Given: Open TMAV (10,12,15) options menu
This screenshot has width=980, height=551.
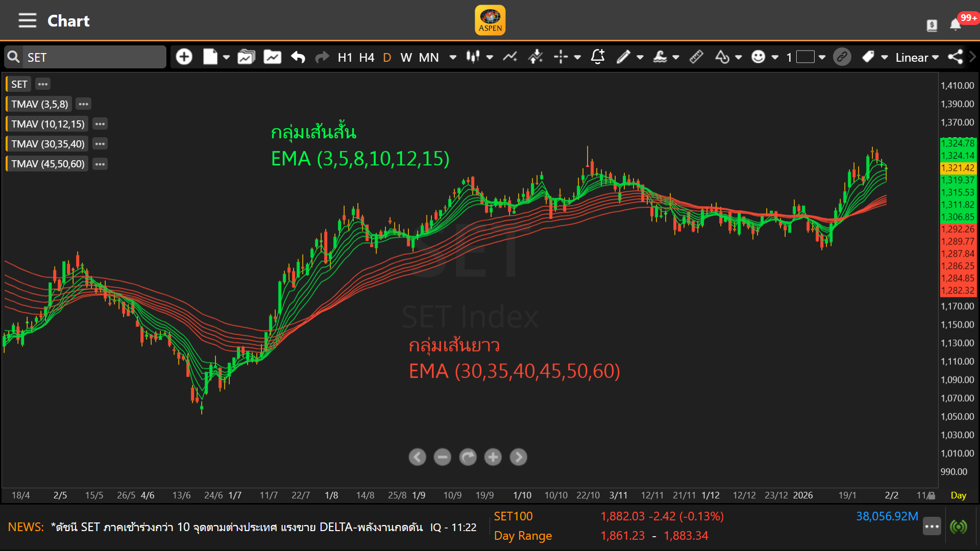Looking at the screenshot, I should click(100, 124).
